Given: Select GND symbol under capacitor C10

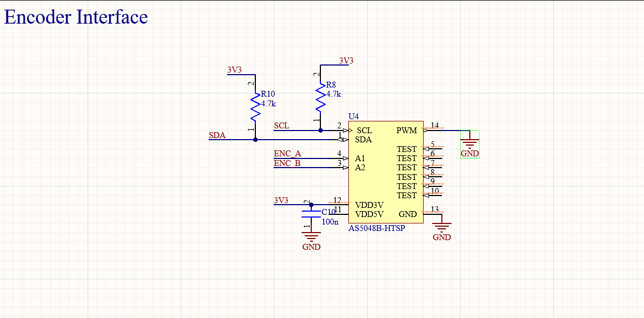Looking at the screenshot, I should [311, 241].
